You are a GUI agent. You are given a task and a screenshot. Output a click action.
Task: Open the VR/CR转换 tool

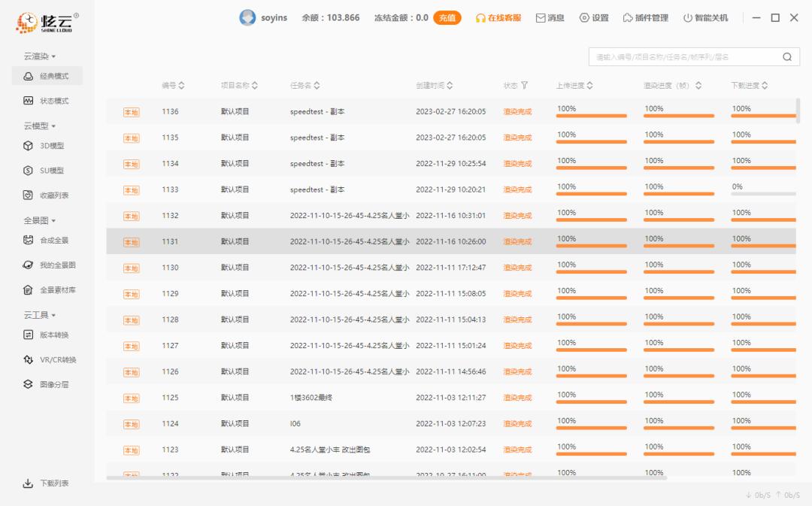point(49,359)
